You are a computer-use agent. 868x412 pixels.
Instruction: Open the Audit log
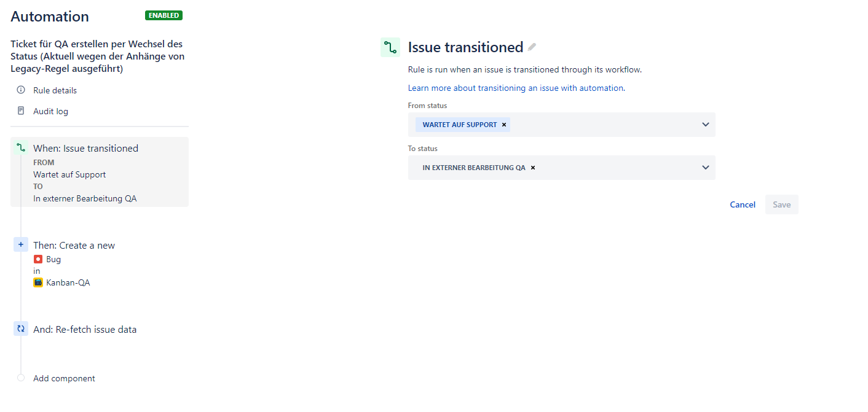(x=50, y=111)
